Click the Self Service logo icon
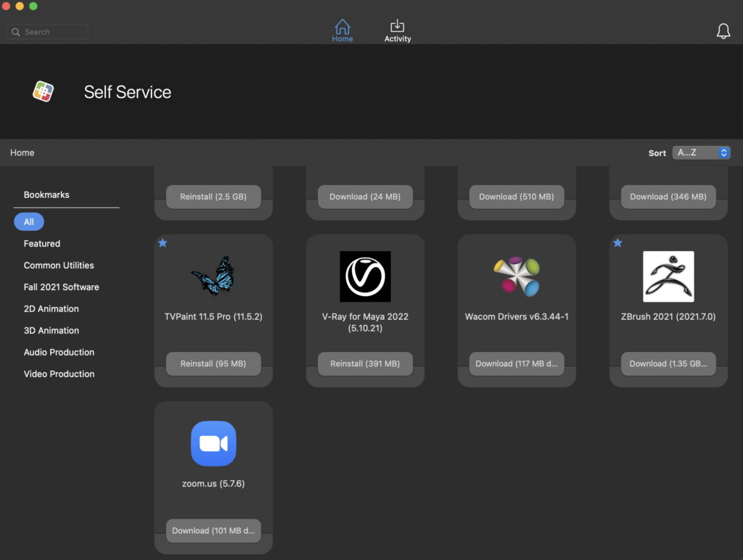 (x=43, y=91)
